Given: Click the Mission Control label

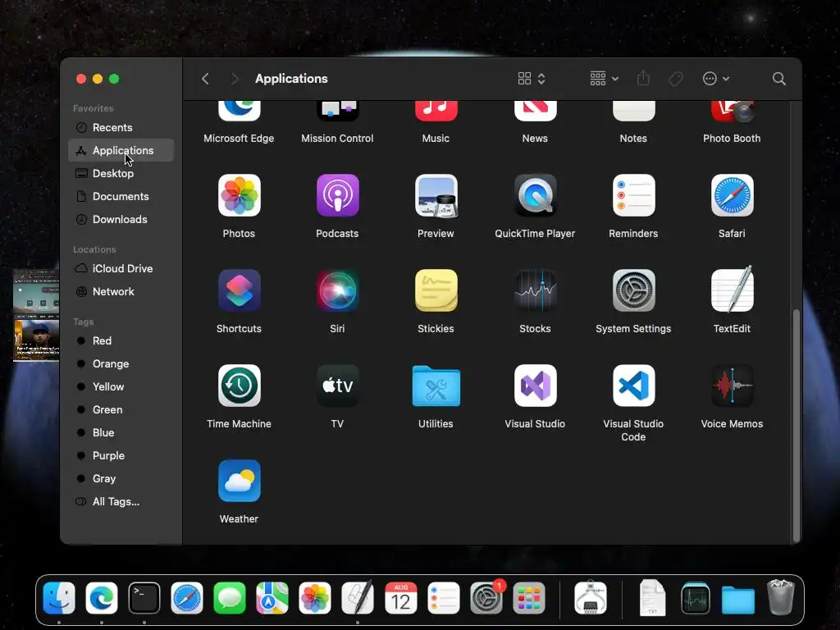Looking at the screenshot, I should (x=337, y=138).
